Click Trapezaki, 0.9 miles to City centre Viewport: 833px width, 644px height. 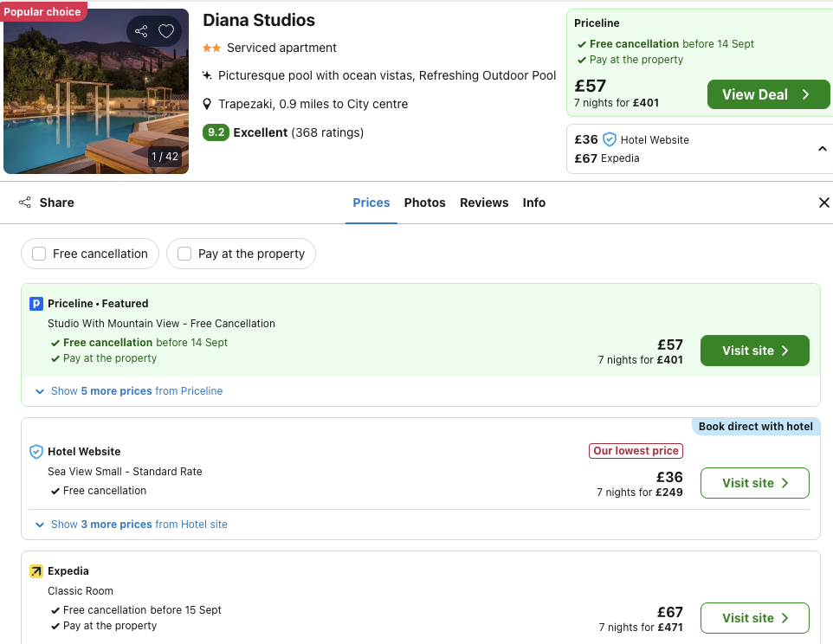[x=313, y=104]
